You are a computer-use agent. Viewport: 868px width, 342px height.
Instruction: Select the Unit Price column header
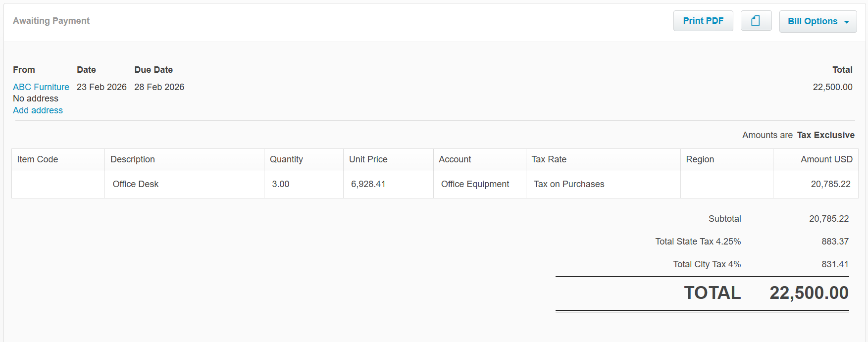coord(368,159)
